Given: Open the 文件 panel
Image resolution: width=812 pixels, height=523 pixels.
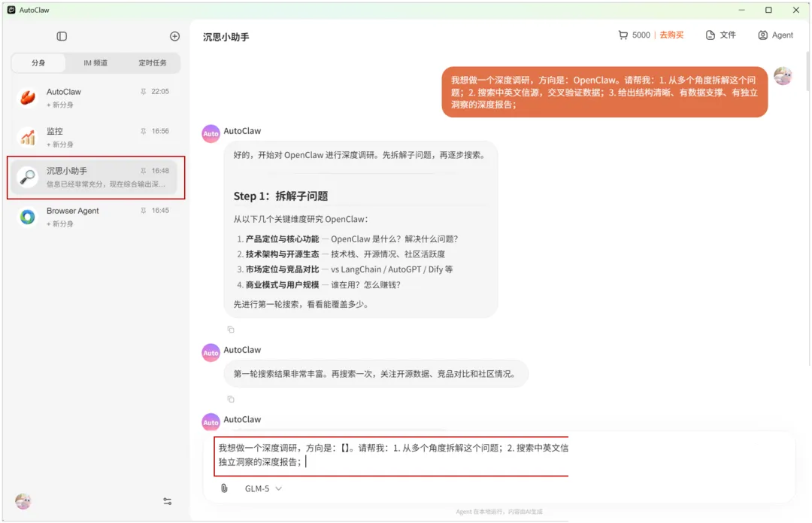Looking at the screenshot, I should (x=720, y=35).
